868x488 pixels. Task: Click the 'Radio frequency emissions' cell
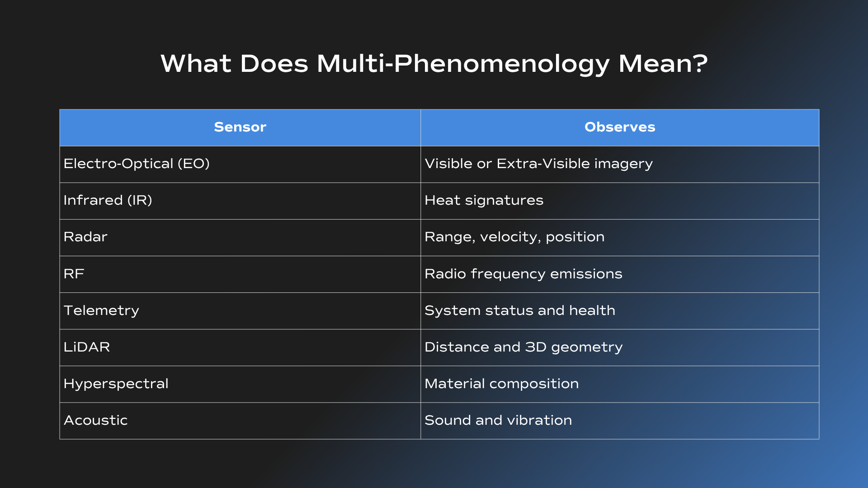tap(620, 274)
